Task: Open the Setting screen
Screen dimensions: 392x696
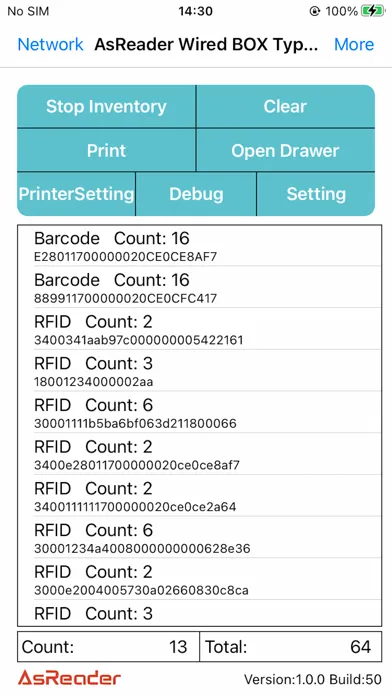Action: coord(316,194)
